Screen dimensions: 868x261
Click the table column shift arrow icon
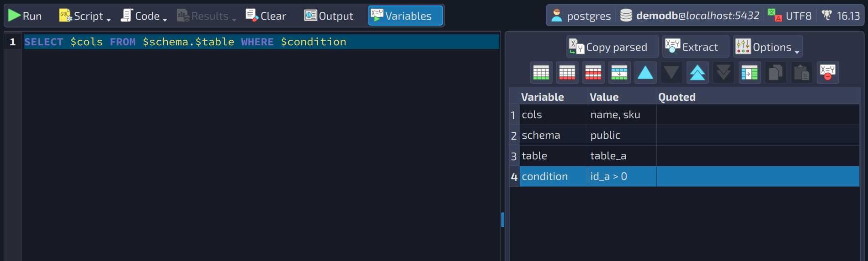coord(750,72)
